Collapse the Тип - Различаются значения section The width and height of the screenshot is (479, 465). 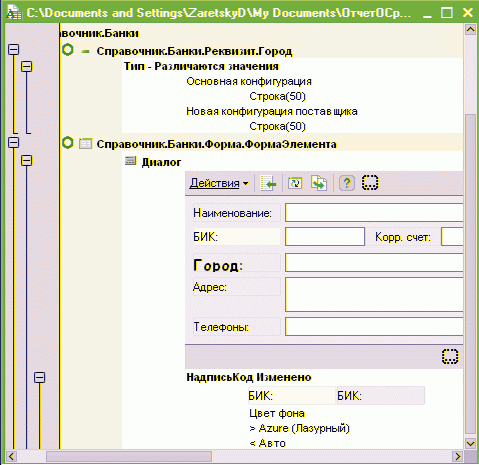[27, 66]
